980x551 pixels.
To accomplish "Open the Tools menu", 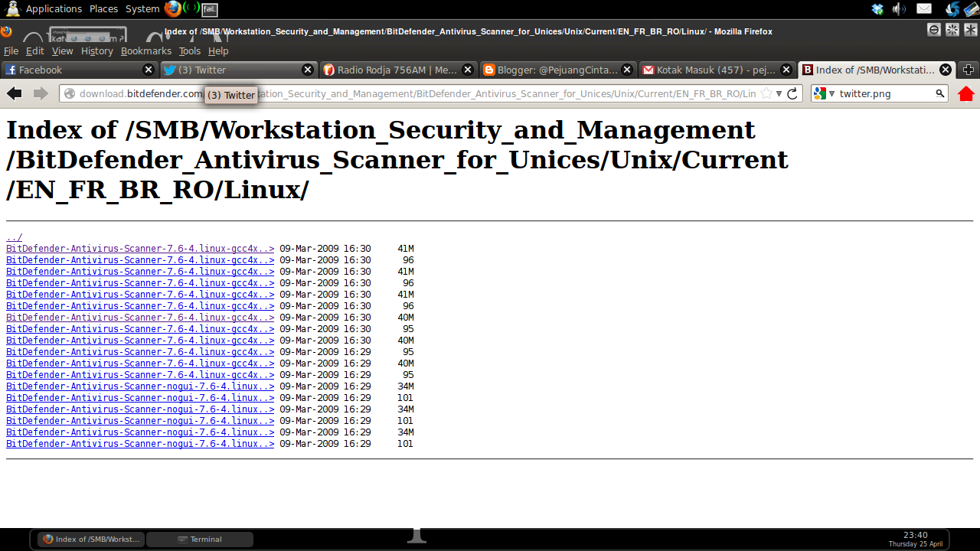I will point(190,51).
